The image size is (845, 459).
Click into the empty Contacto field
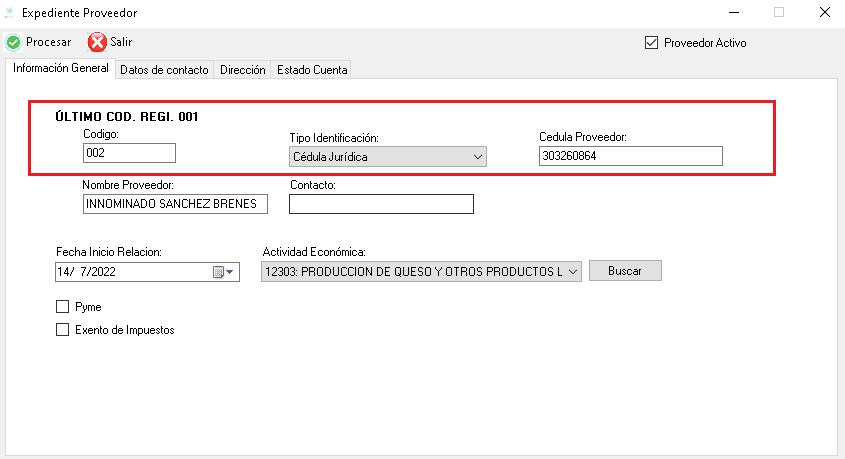click(381, 204)
